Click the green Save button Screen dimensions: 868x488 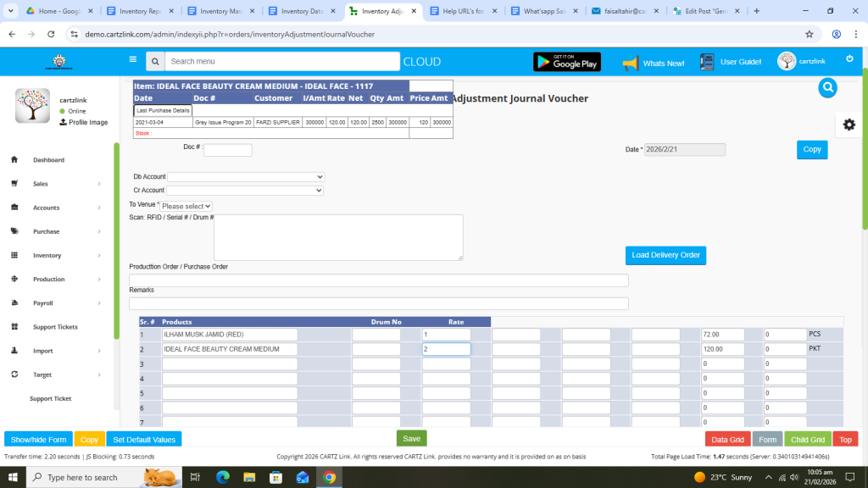click(411, 439)
